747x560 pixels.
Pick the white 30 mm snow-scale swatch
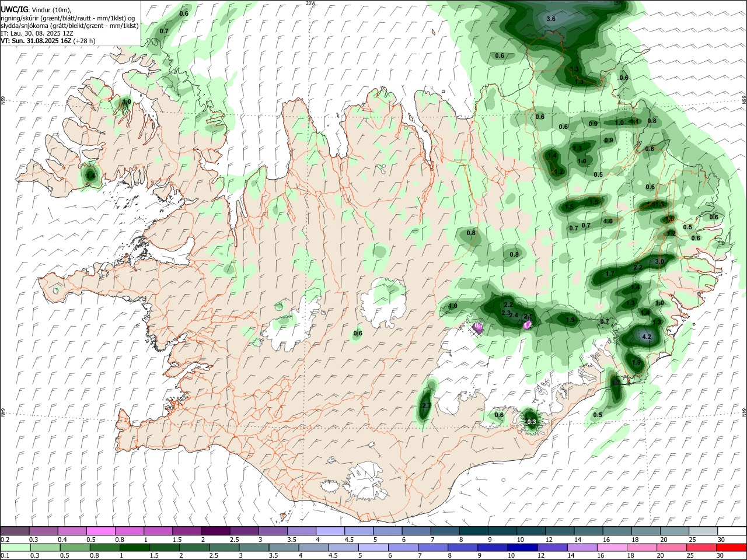pos(731,531)
